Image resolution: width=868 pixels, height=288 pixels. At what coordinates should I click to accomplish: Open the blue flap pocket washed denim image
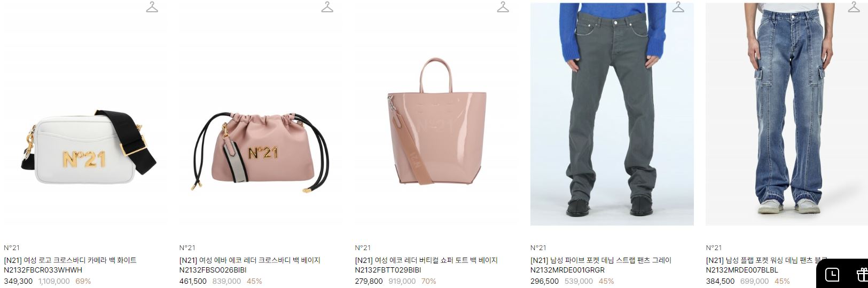[x=787, y=114]
